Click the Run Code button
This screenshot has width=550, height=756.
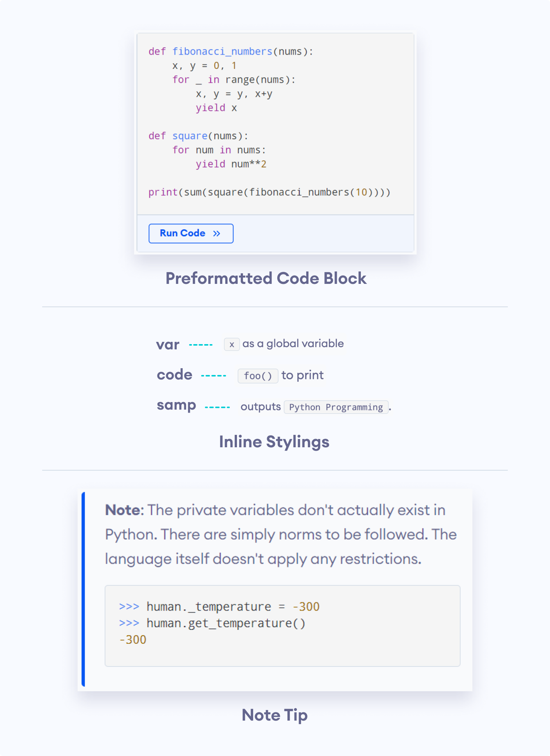coord(191,233)
